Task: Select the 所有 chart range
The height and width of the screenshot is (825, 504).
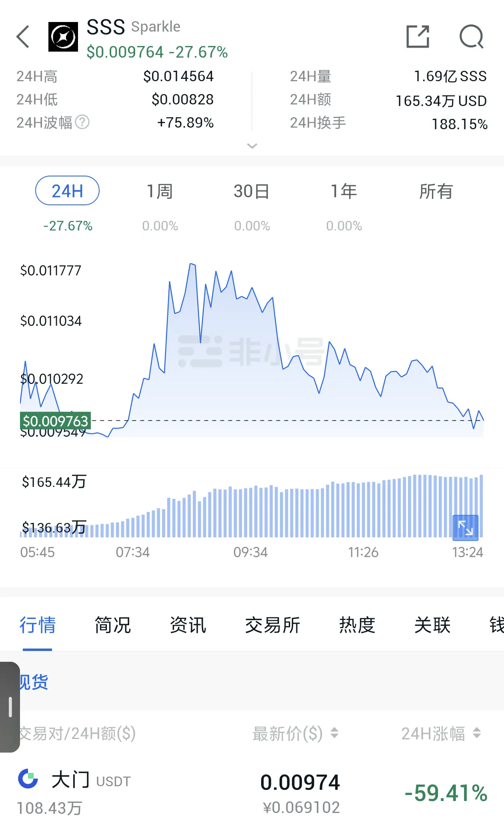Action: point(436,191)
